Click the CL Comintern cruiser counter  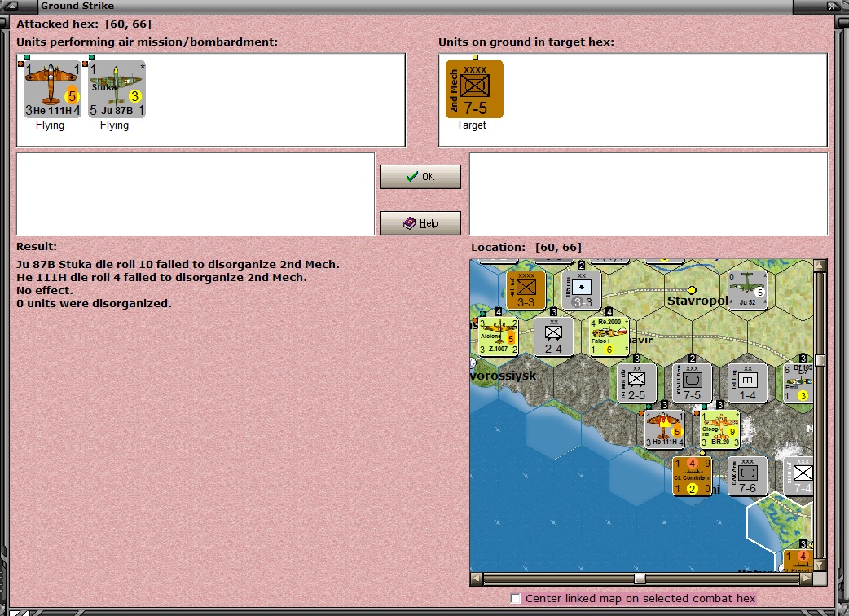click(692, 477)
